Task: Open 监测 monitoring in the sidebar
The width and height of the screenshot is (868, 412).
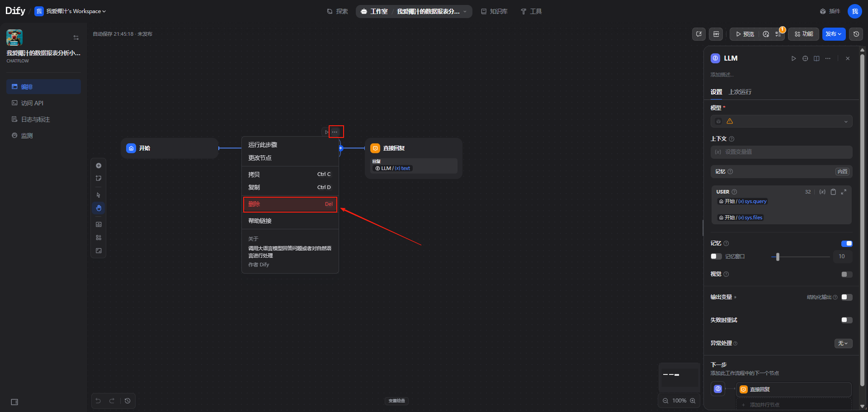Action: click(43, 136)
